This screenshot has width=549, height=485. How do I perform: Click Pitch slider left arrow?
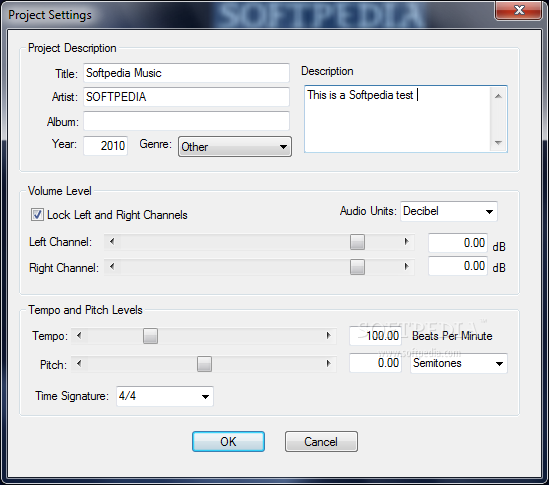pos(79,363)
